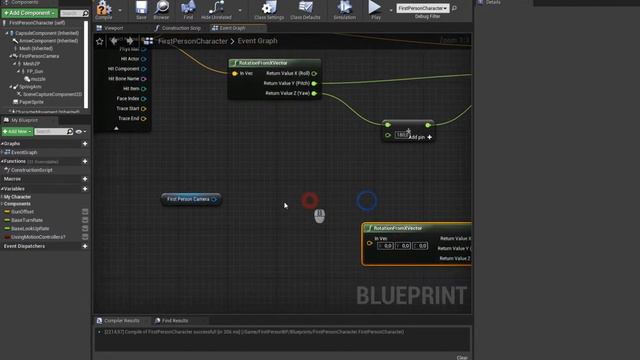Collapse the Graphs section
The height and width of the screenshot is (360, 640).
click(x=2, y=144)
